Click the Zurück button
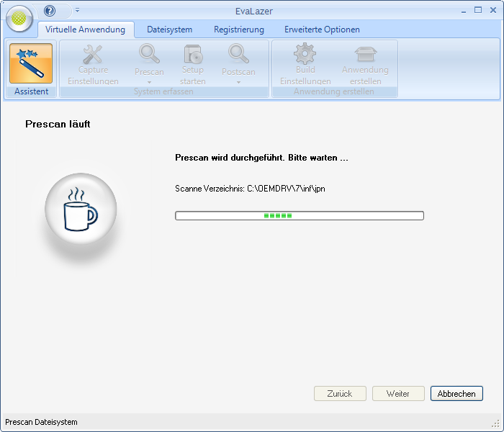Viewport: 504px width, 432px height. (x=340, y=394)
